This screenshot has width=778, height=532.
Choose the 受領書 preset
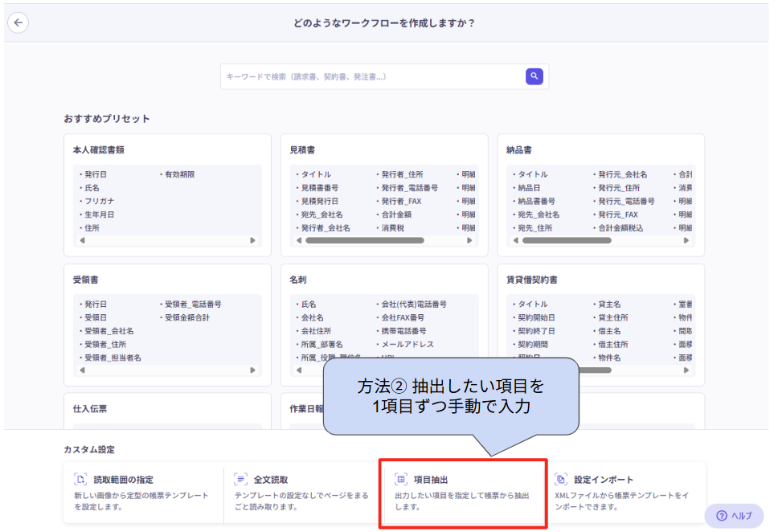[x=167, y=280]
